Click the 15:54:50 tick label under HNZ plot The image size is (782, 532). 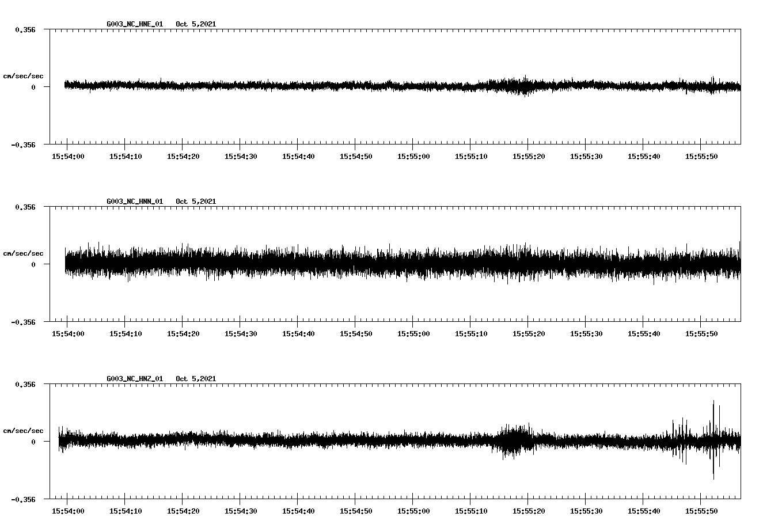[x=356, y=511]
